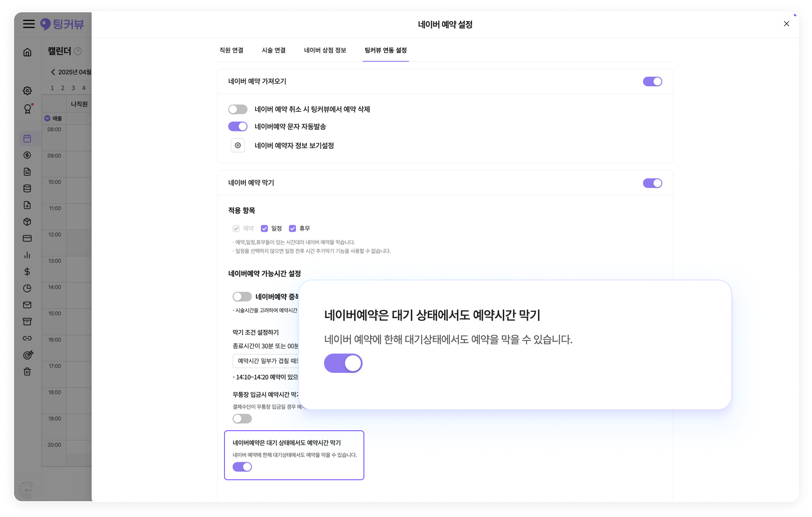Image resolution: width=812 pixels, height=517 pixels.
Task: Click the 08:00 time slot label
Action: tap(54, 129)
